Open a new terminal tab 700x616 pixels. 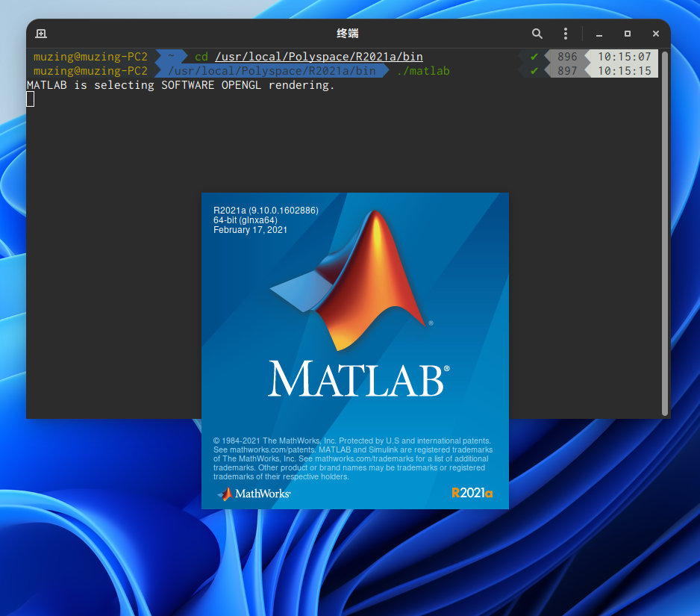(41, 34)
